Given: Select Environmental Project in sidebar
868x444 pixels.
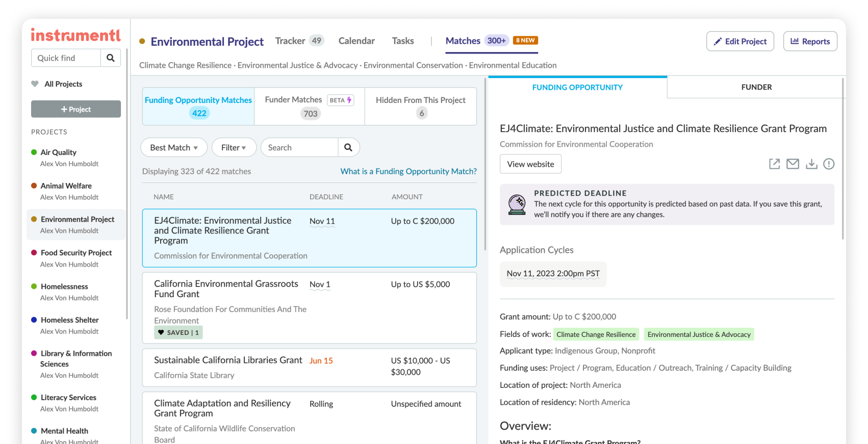Looking at the screenshot, I should [75, 225].
